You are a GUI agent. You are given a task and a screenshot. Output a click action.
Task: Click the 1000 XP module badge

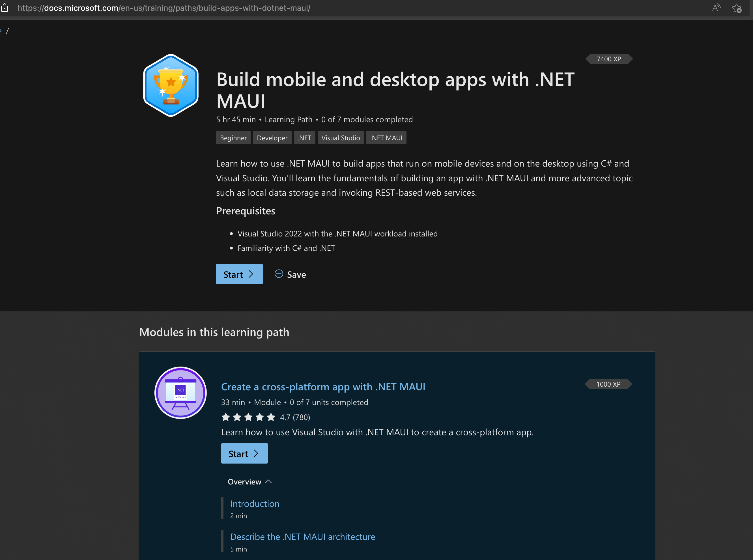[608, 384]
